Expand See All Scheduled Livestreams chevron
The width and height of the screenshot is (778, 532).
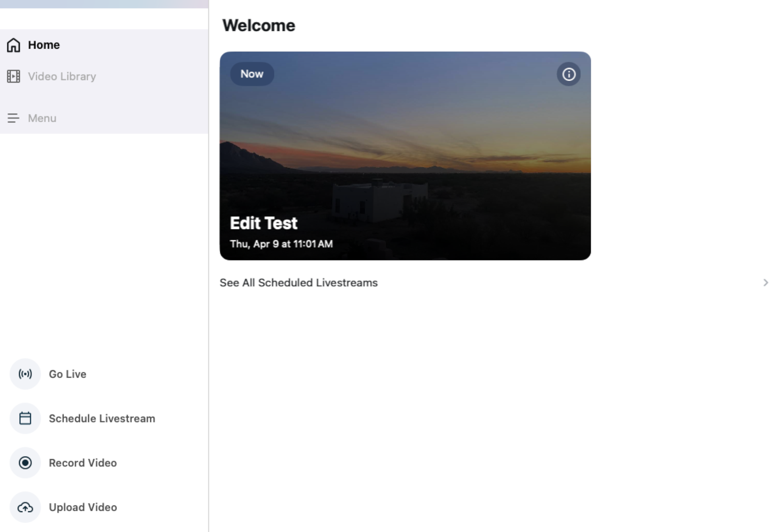766,283
